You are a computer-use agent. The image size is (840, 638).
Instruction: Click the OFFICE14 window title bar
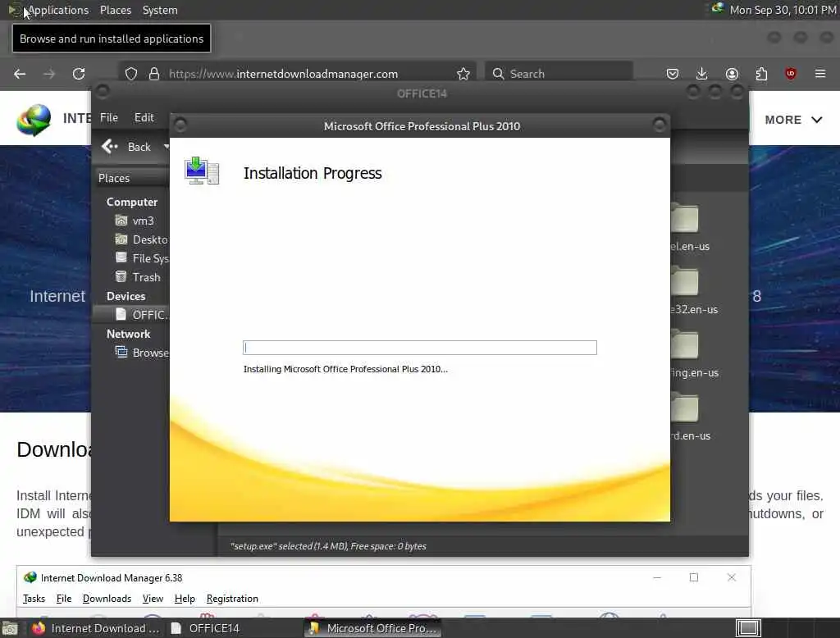point(422,93)
